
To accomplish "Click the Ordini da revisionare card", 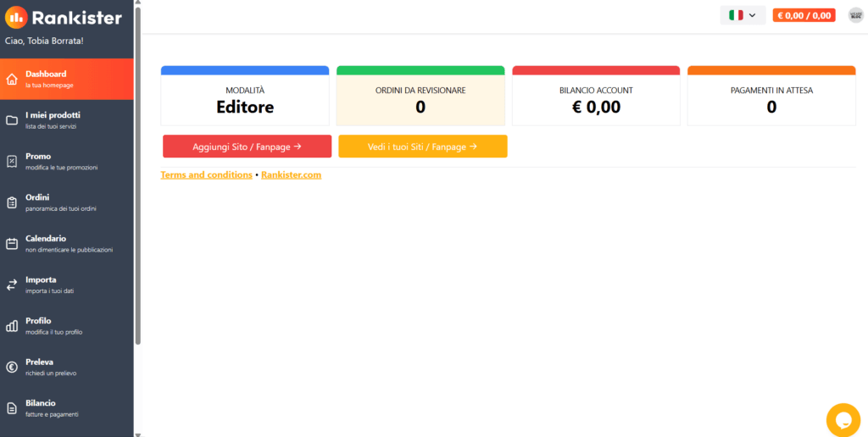I will point(420,96).
